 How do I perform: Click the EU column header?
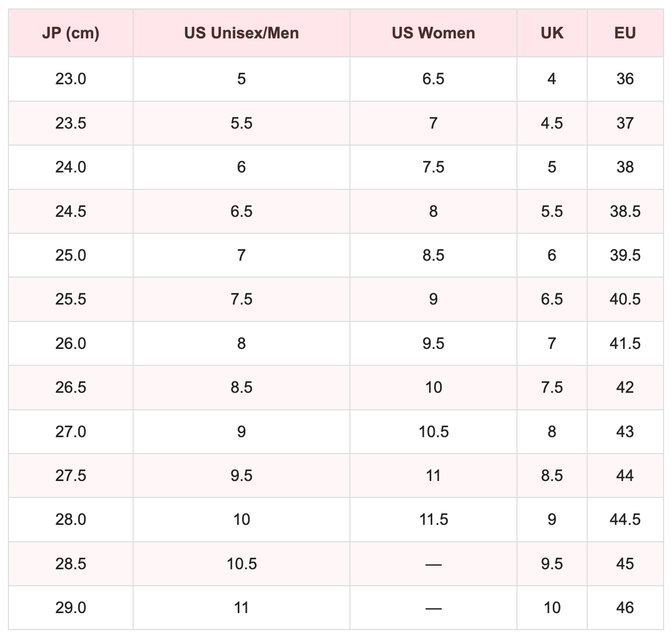tap(625, 33)
